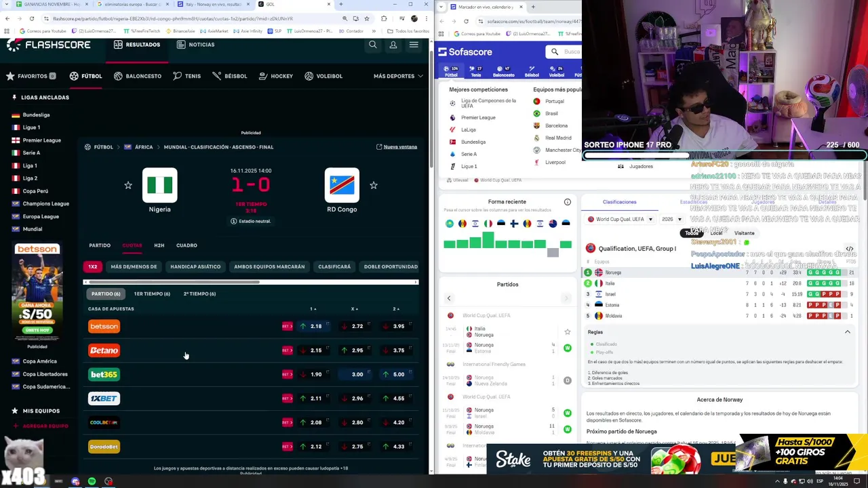This screenshot has width=868, height=488.
Task: Click the betsson bookmaker logo
Action: coord(104,326)
